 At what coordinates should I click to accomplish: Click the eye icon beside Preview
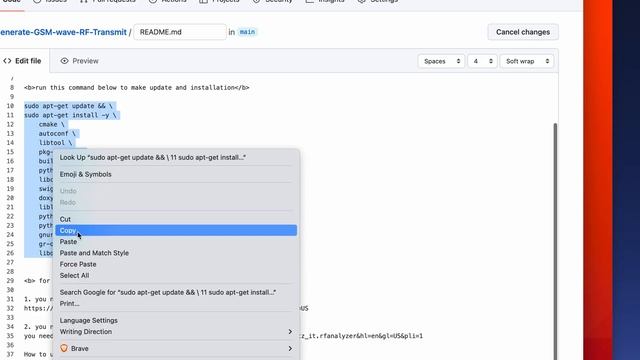point(64,61)
